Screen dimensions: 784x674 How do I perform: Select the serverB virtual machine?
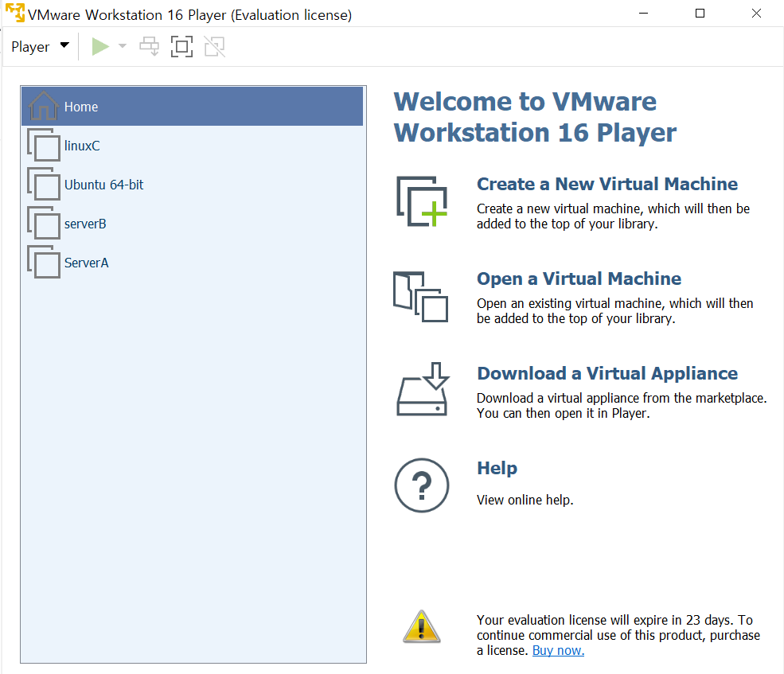pos(193,224)
